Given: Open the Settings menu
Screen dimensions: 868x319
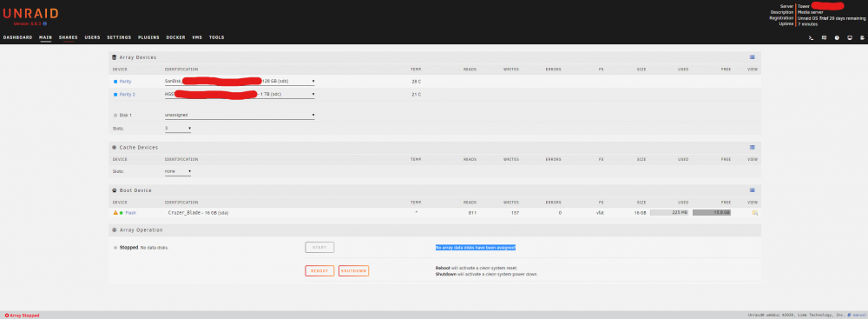Looking at the screenshot, I should [x=119, y=37].
